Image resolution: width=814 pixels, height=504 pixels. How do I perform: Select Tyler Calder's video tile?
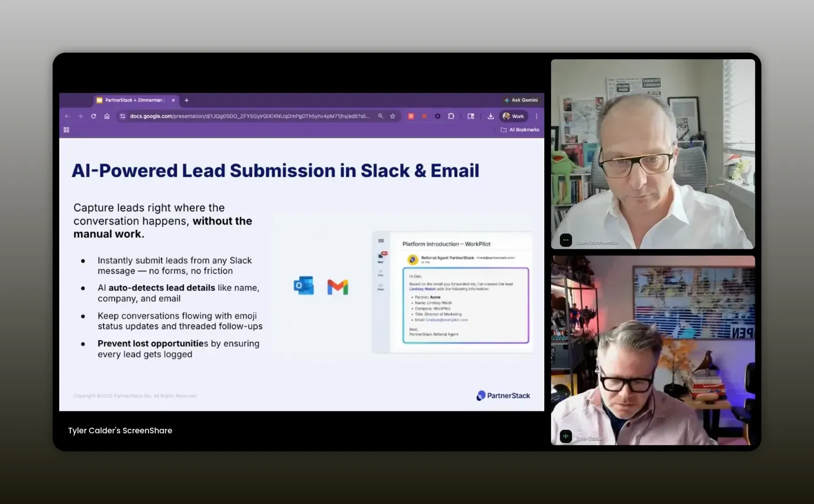pos(653,350)
